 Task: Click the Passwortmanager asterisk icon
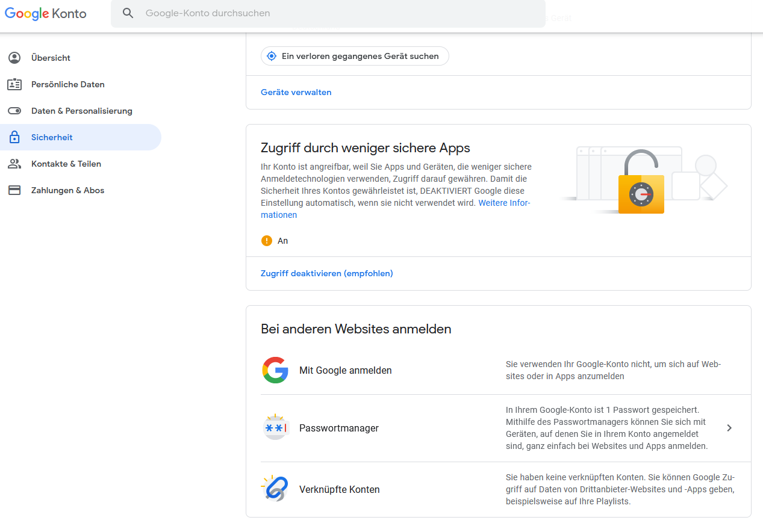click(275, 428)
